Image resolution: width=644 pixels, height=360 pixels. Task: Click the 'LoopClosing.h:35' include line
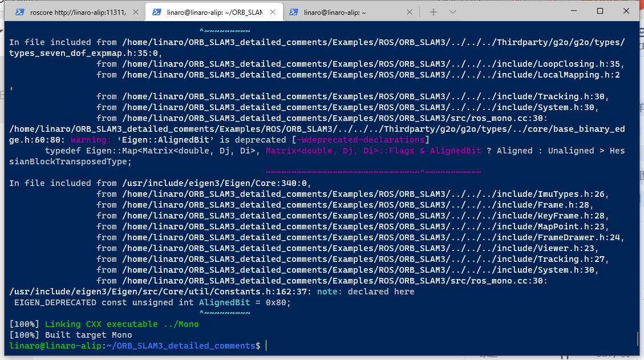(361, 64)
